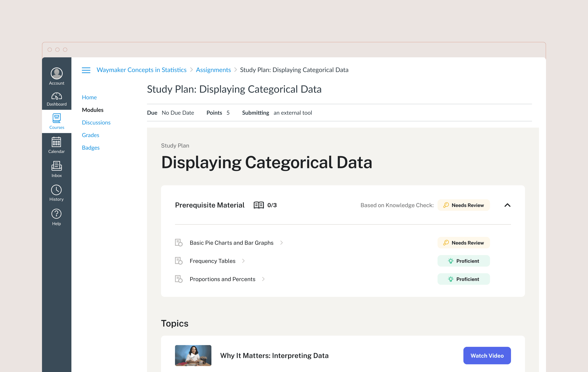588x372 pixels.
Task: Collapse the Prerequisite Material section chevron
Action: click(x=507, y=205)
